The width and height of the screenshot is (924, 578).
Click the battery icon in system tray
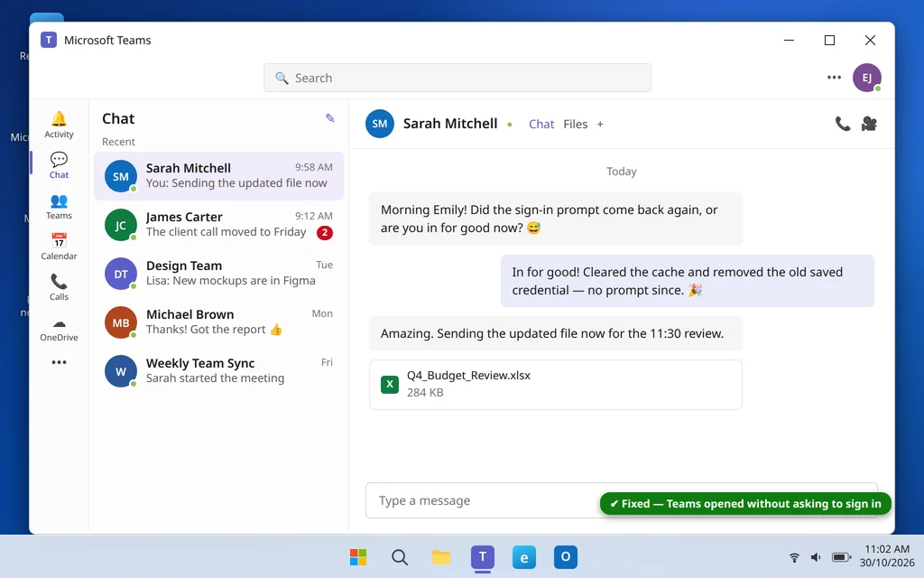tap(841, 557)
